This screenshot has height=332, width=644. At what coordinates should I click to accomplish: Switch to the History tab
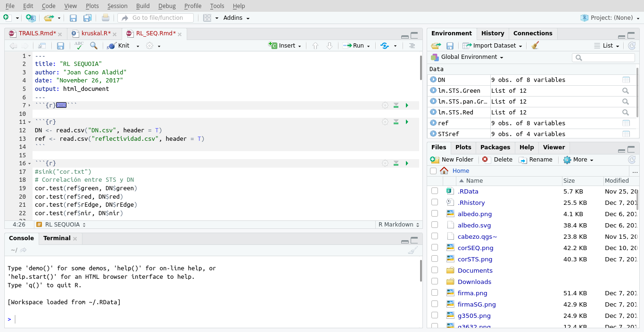[493, 33]
